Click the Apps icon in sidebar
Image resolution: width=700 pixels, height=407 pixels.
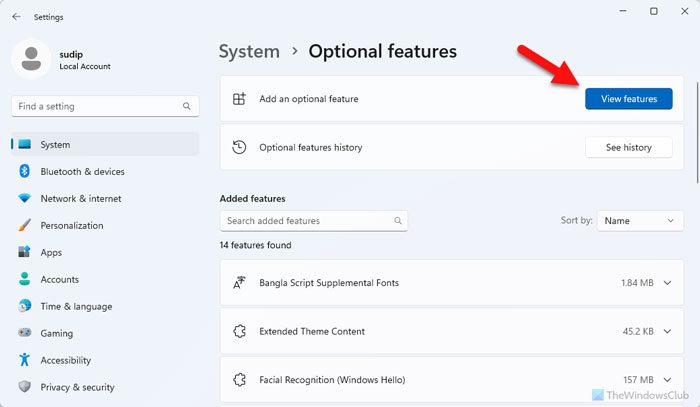tap(25, 252)
